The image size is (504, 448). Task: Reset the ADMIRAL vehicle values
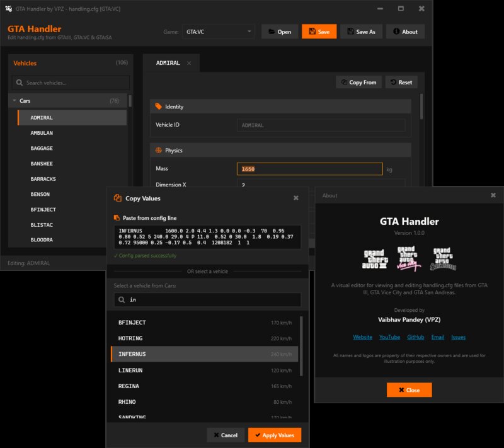point(401,82)
